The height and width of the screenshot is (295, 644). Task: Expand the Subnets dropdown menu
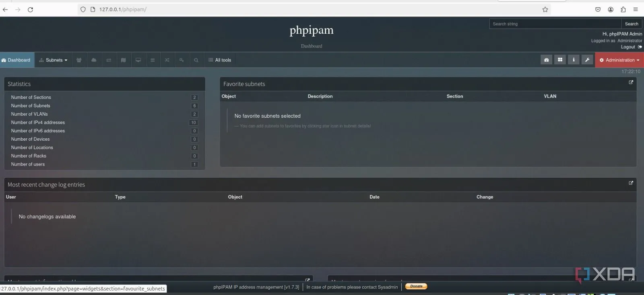[54, 60]
